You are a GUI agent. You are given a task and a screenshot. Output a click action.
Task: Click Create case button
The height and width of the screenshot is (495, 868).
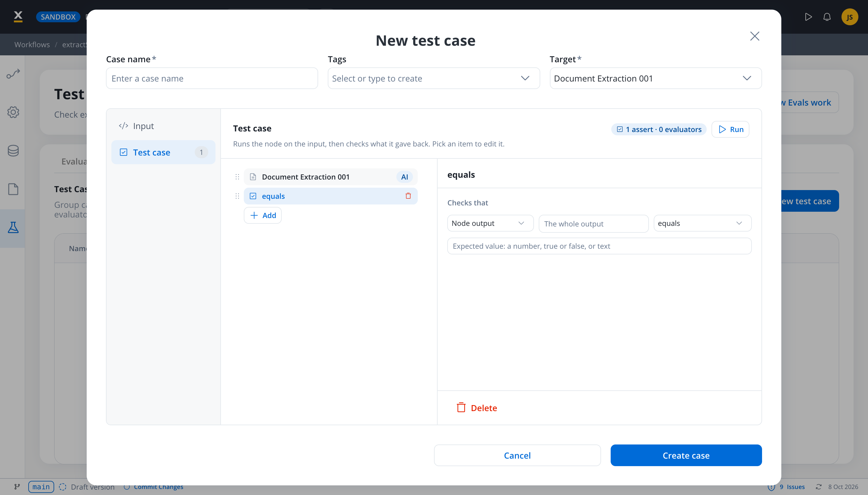tap(686, 456)
